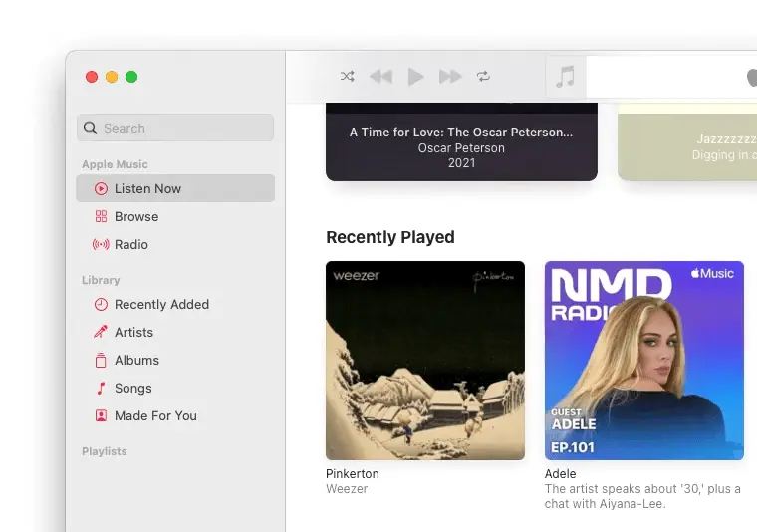Toggle repeat playback mode
Screen dimensions: 757x532
484,77
